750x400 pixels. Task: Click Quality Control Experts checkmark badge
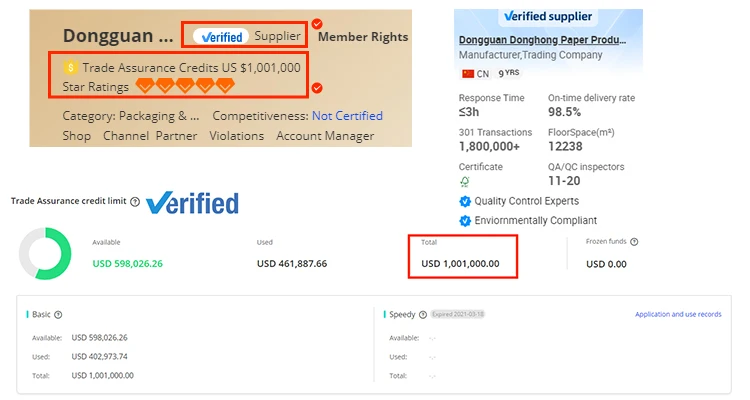pyautogui.click(x=464, y=201)
